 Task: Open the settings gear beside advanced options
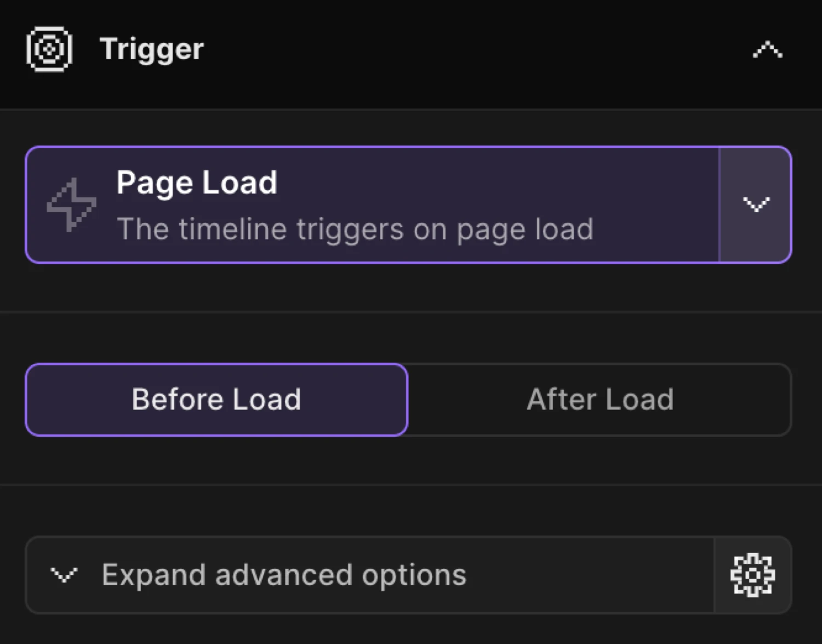pos(753,574)
